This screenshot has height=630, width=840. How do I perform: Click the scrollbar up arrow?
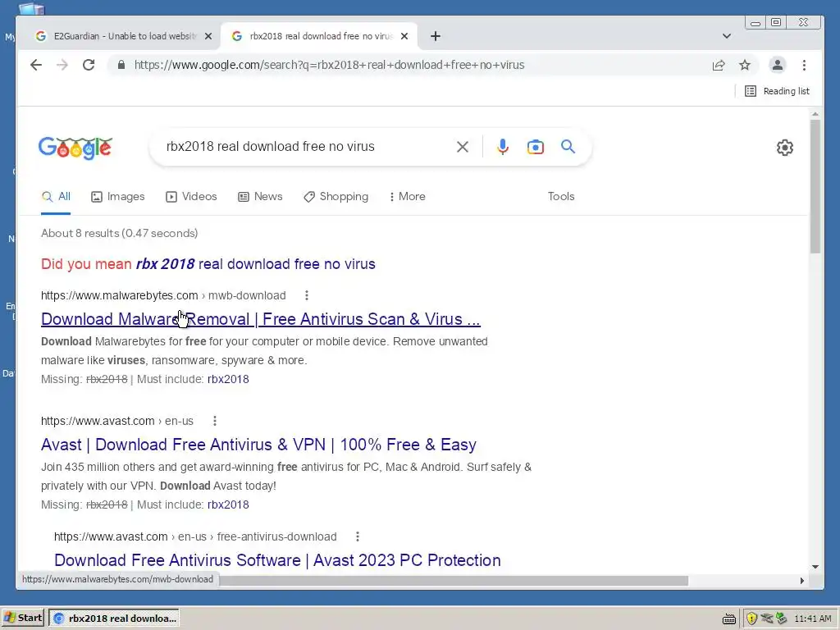click(815, 114)
